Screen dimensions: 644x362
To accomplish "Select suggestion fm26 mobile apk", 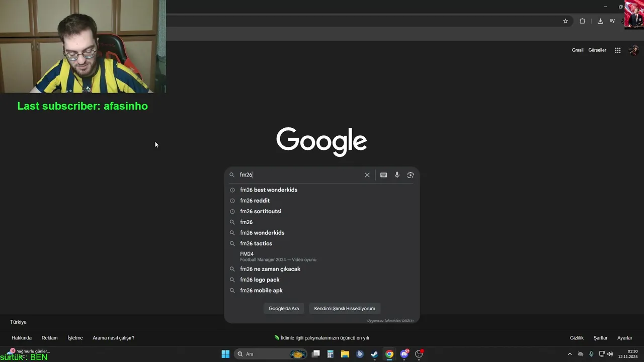I will pyautogui.click(x=322, y=291).
